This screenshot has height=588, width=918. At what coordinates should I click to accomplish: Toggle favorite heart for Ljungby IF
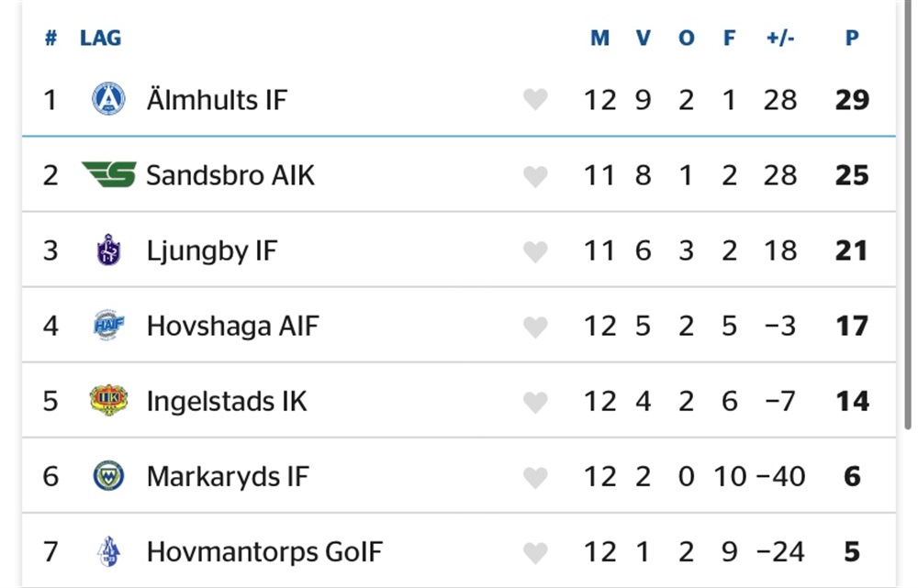coord(535,251)
